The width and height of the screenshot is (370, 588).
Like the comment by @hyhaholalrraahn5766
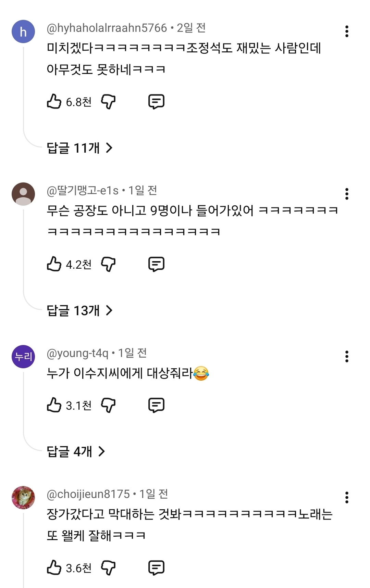point(54,102)
